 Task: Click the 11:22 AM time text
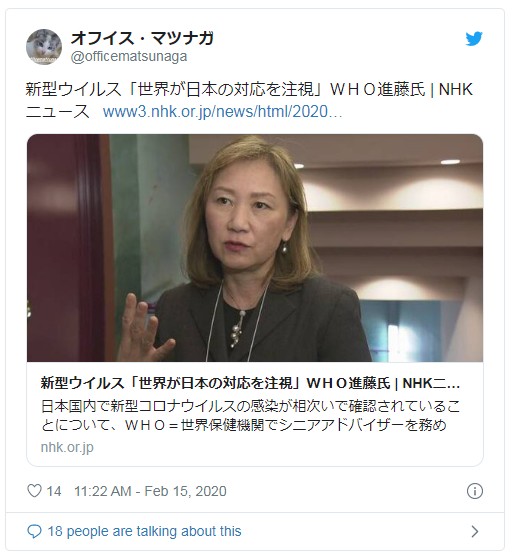tap(102, 491)
